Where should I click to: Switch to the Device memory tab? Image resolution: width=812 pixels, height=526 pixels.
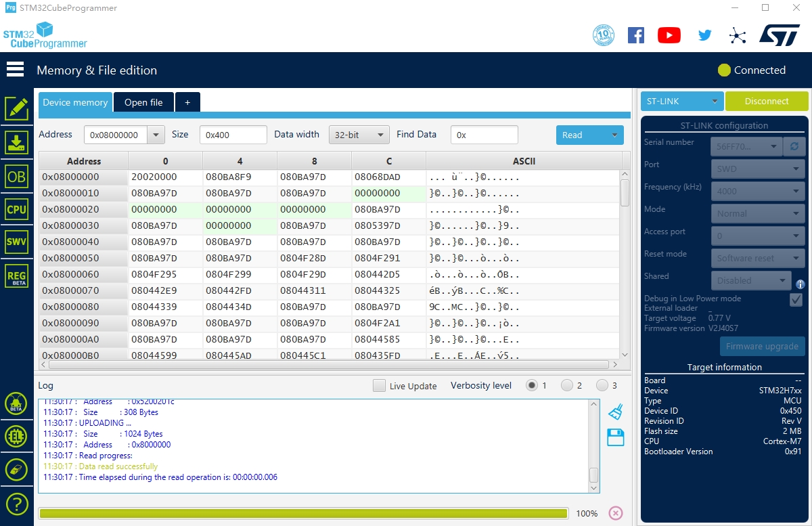pos(75,102)
